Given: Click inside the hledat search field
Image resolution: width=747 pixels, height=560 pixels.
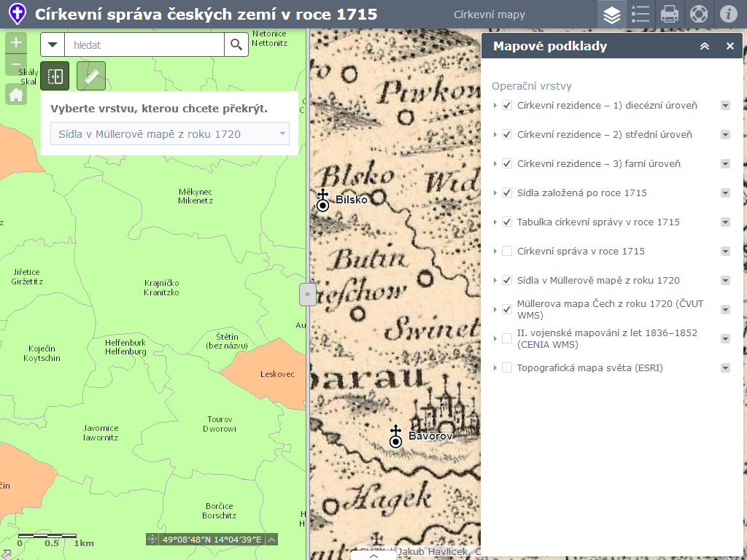Looking at the screenshot, I should 144,44.
